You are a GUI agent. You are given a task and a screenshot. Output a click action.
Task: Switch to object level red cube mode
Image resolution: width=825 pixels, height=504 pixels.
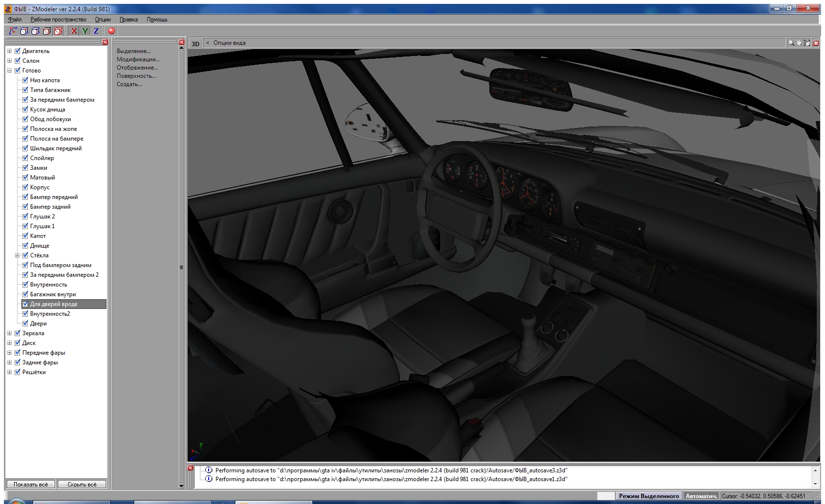coord(58,31)
